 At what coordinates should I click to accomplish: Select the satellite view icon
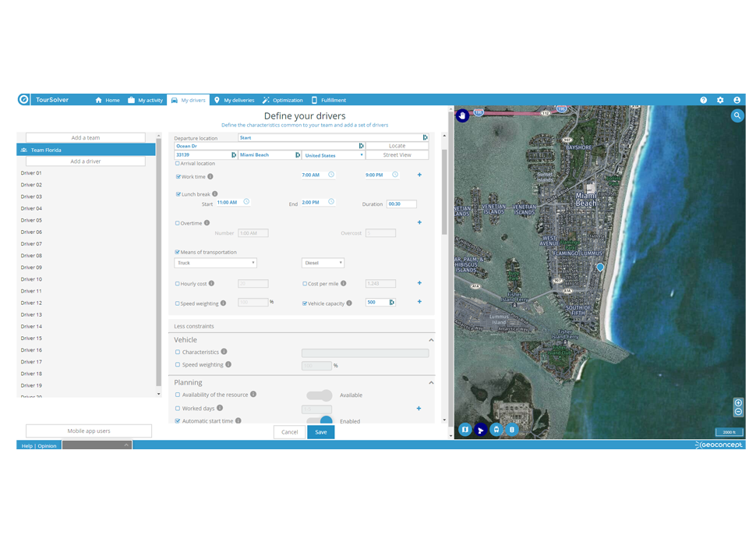[481, 429]
